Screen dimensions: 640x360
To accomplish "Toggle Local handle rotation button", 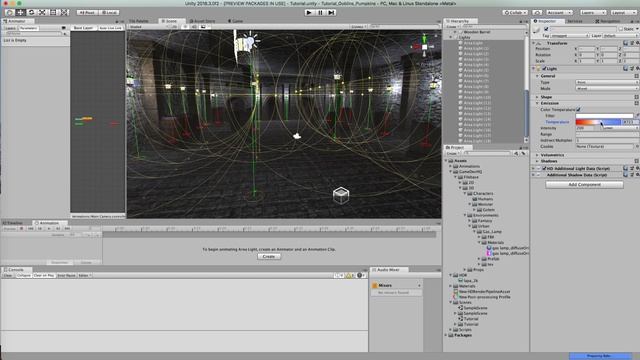I will [109, 13].
